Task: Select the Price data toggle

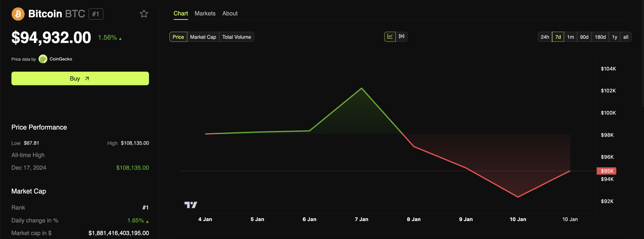Action: pyautogui.click(x=178, y=37)
